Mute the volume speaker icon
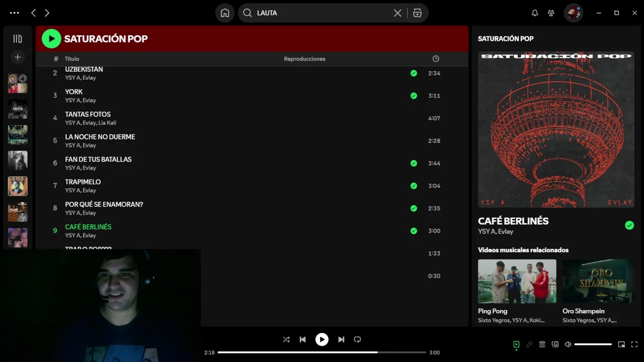The width and height of the screenshot is (644, 362). tap(568, 344)
